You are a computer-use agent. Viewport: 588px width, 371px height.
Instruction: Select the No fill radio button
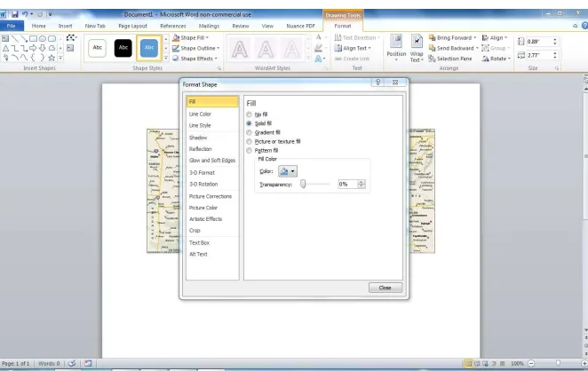(x=249, y=114)
